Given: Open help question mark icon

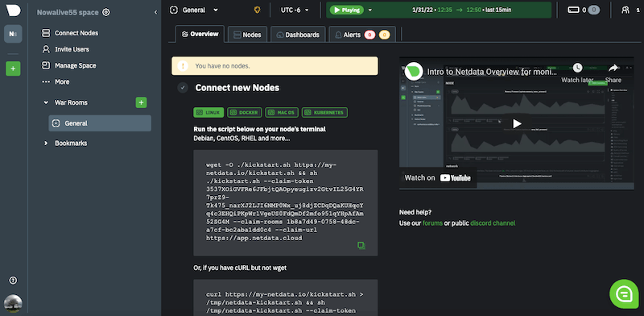Looking at the screenshot, I should point(13,281).
